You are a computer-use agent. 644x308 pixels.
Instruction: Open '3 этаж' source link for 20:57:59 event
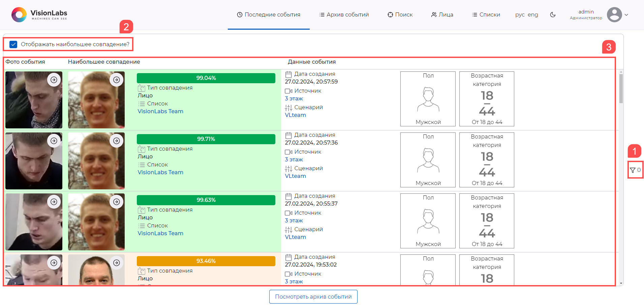pyautogui.click(x=294, y=99)
